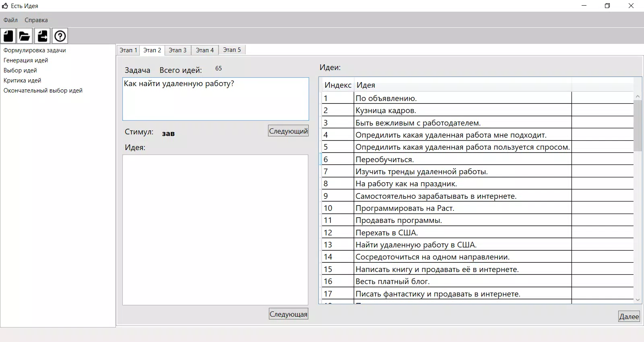The image size is (644, 342).
Task: Click the Далее button
Action: pyautogui.click(x=629, y=316)
